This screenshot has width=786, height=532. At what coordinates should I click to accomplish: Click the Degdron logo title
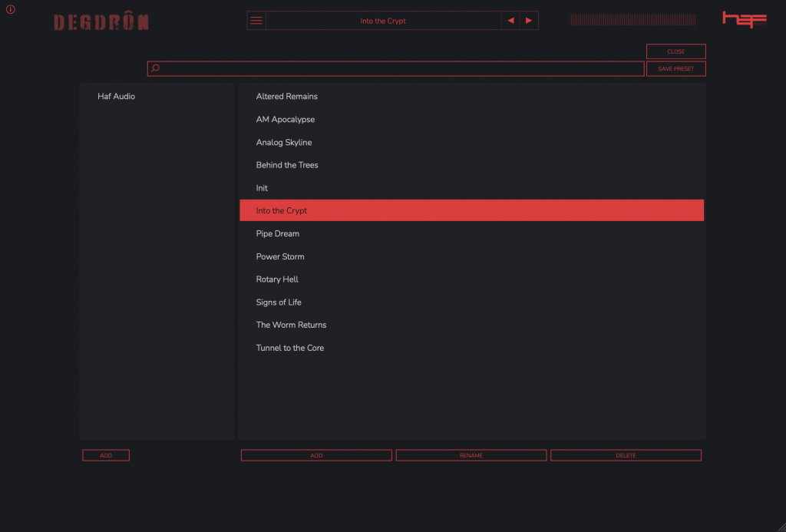[x=101, y=22]
